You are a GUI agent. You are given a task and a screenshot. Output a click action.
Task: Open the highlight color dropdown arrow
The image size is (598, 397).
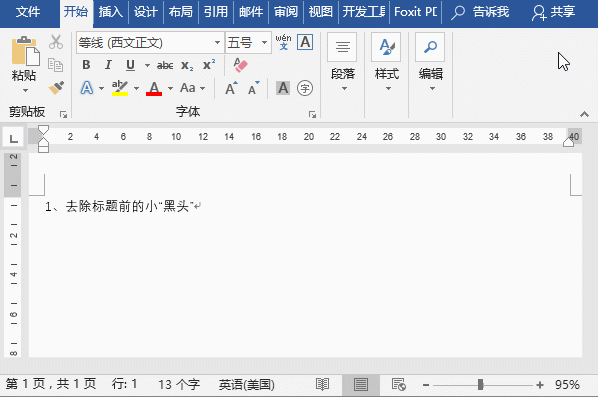point(137,88)
